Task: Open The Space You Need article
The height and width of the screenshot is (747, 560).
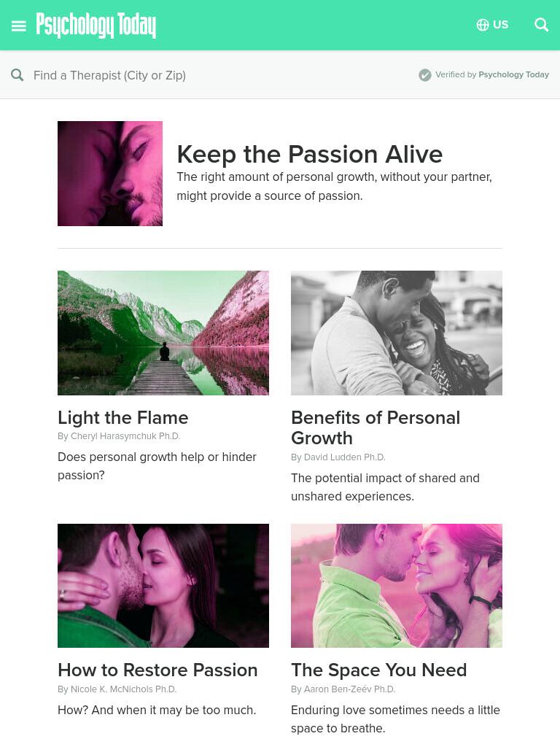Action: (x=379, y=670)
